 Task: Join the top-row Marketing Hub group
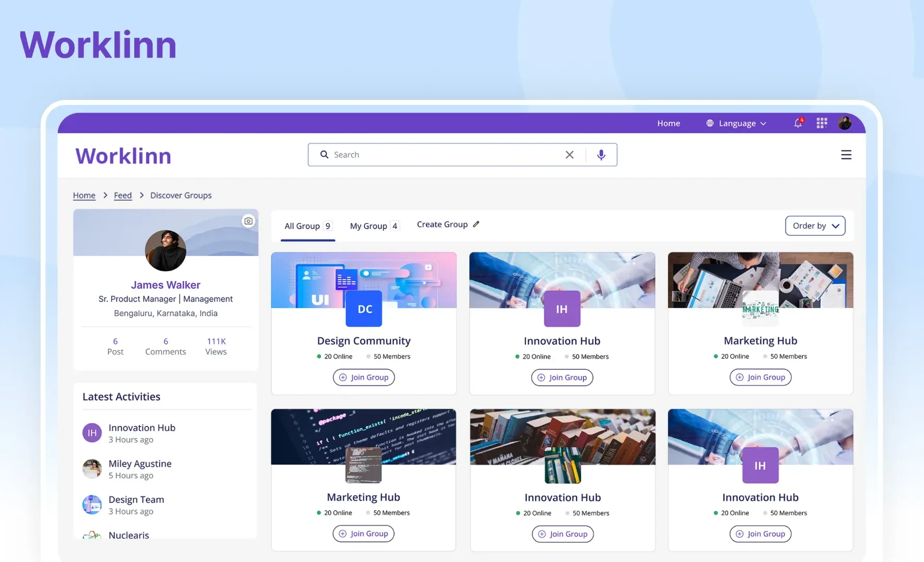click(x=761, y=377)
